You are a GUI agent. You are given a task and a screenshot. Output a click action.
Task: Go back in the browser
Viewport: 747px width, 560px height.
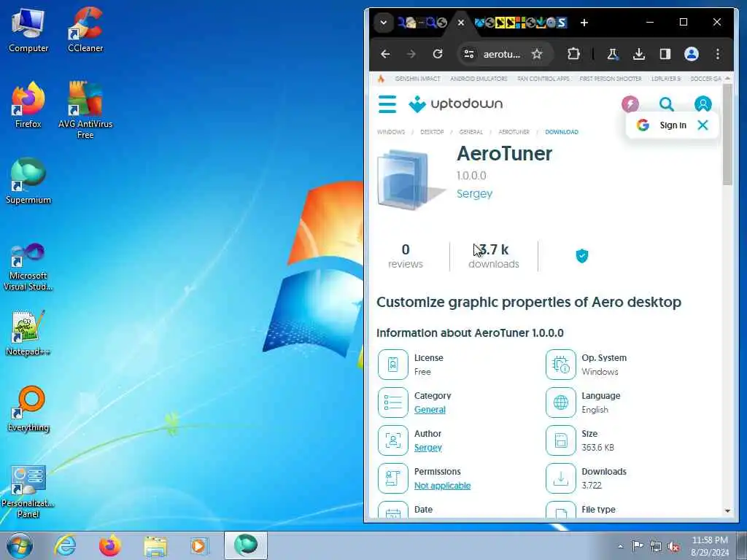pos(385,54)
